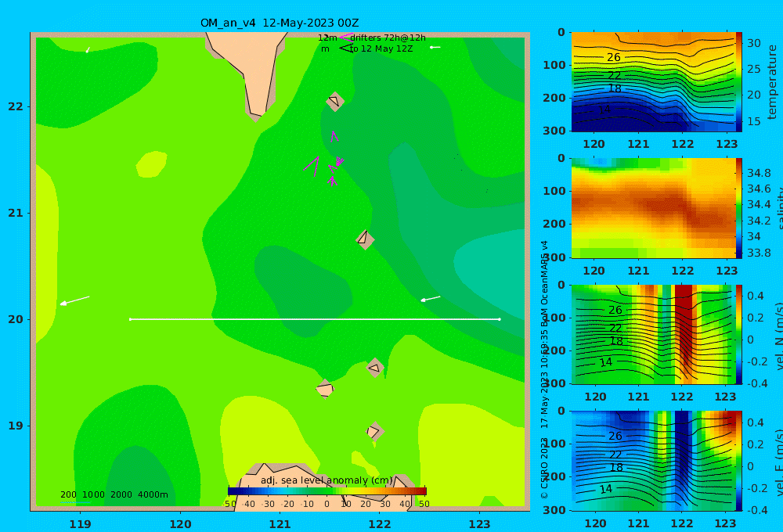
Task: Click the main map longitude tick label 123
Action: [480, 524]
